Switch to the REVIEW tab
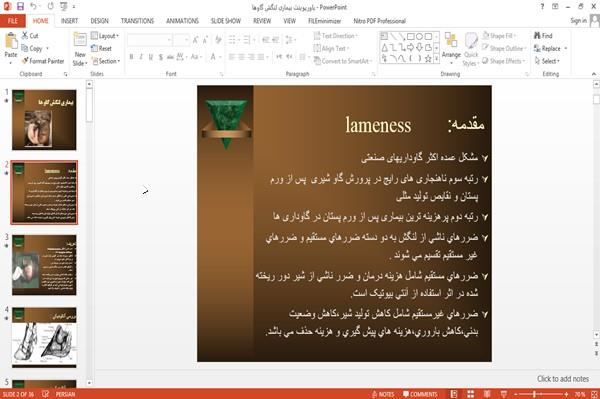This screenshot has height=399, width=600. (x=262, y=21)
